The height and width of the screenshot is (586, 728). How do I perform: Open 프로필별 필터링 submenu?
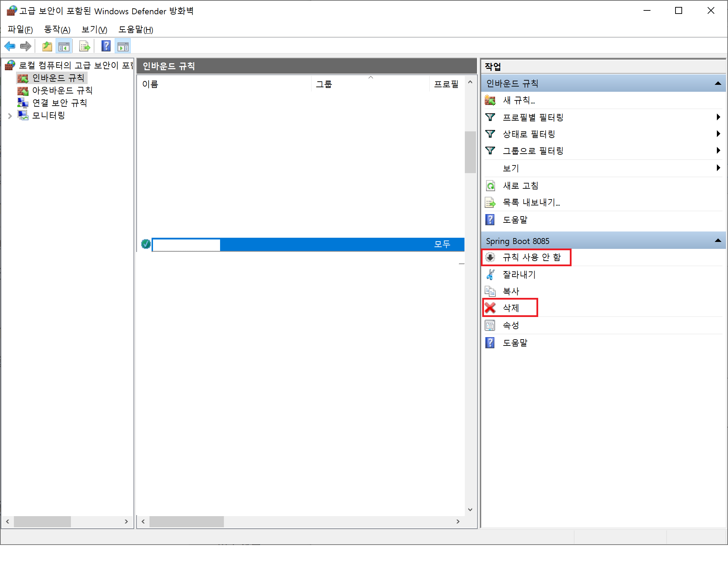click(533, 117)
